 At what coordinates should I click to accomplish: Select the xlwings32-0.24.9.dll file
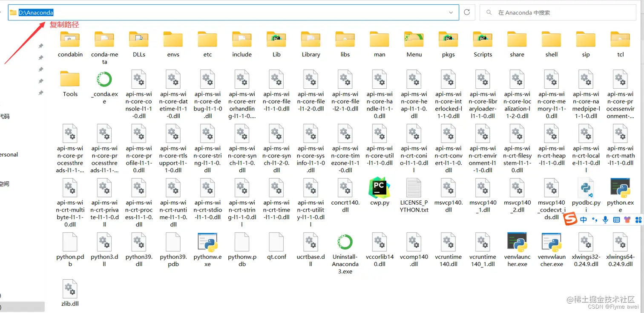[586, 250]
